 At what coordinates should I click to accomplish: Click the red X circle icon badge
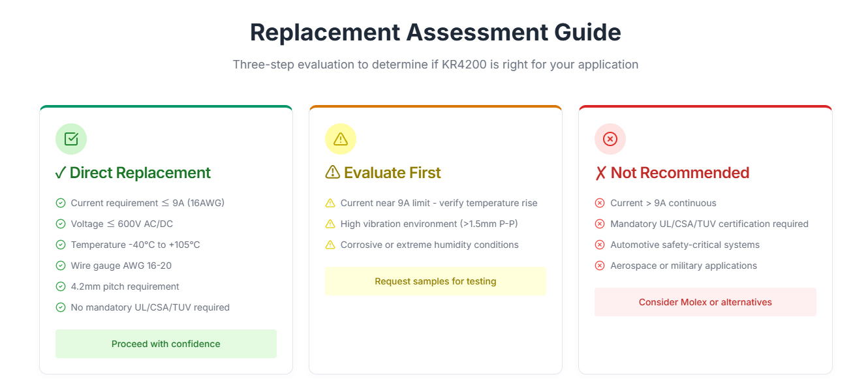tap(610, 139)
